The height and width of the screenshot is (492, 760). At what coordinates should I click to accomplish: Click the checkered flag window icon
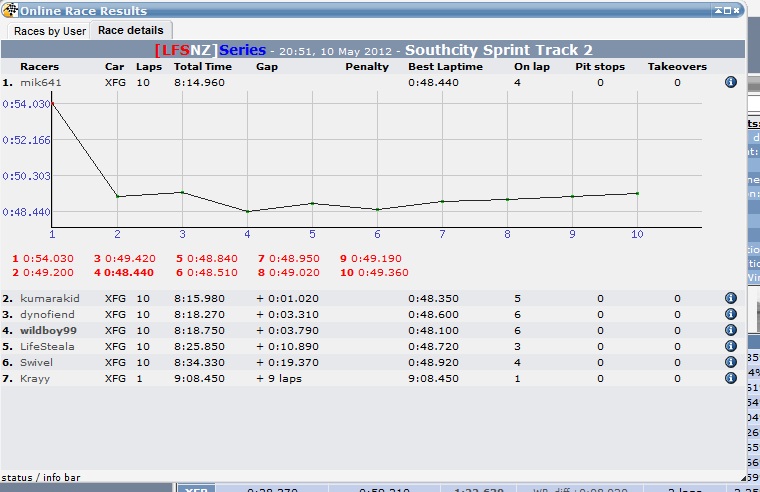pos(10,10)
